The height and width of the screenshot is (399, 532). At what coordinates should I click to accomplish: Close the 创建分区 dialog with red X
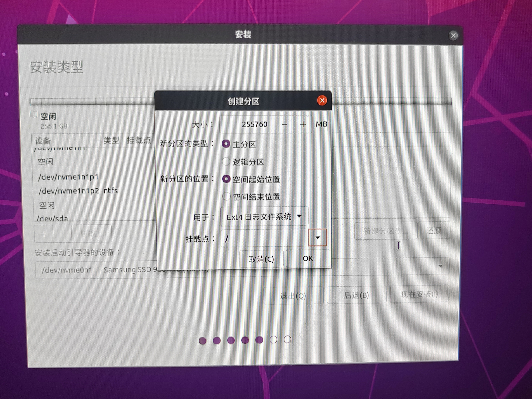click(322, 100)
